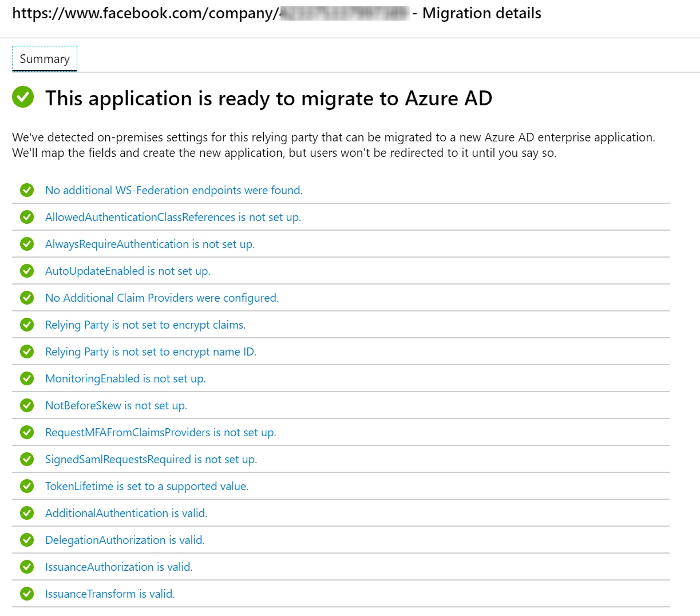Open 'No additional WS-Federation endpoints were found' link
Image resolution: width=700 pixels, height=616 pixels.
coord(173,190)
